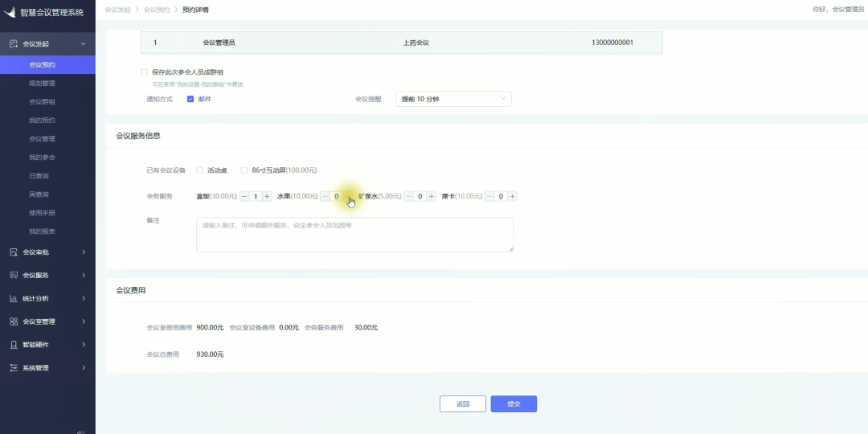Click the 0.00元 equipment fee value
The width and height of the screenshot is (868, 434).
[289, 328]
